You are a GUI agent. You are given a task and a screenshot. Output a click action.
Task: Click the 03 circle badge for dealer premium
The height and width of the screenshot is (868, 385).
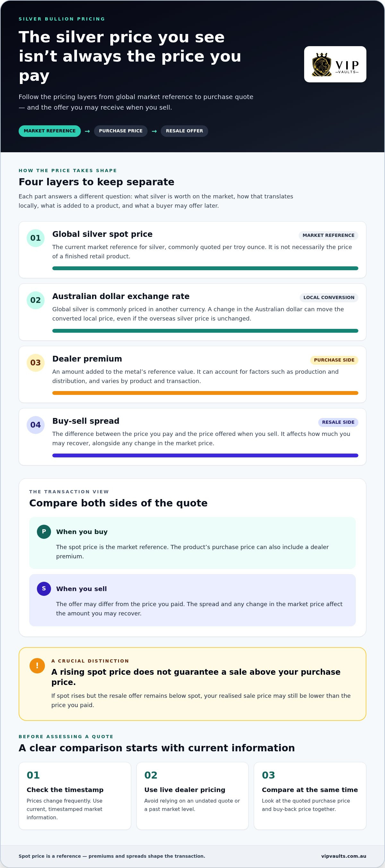36,363
